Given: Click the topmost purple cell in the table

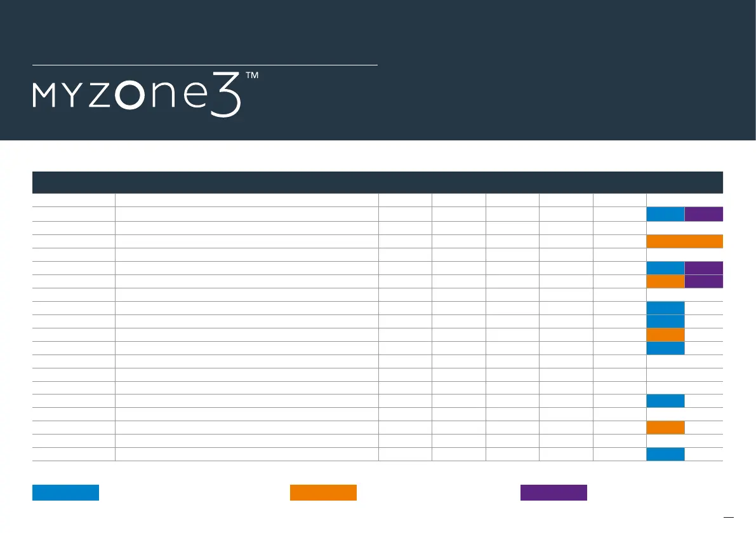Looking at the screenshot, I should pyautogui.click(x=704, y=214).
